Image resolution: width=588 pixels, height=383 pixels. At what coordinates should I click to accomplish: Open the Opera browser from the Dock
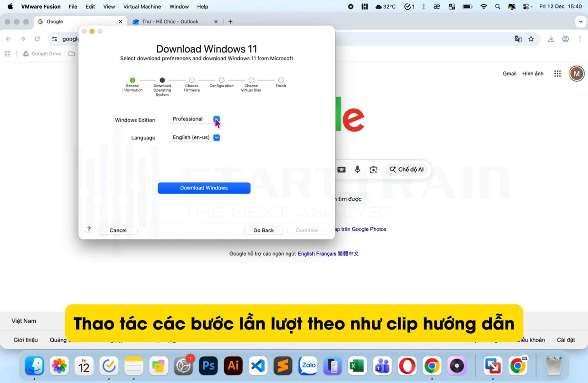[x=407, y=366]
